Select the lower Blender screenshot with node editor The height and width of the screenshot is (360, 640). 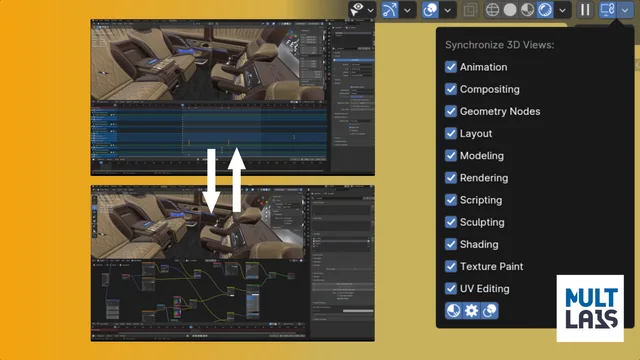point(233,263)
